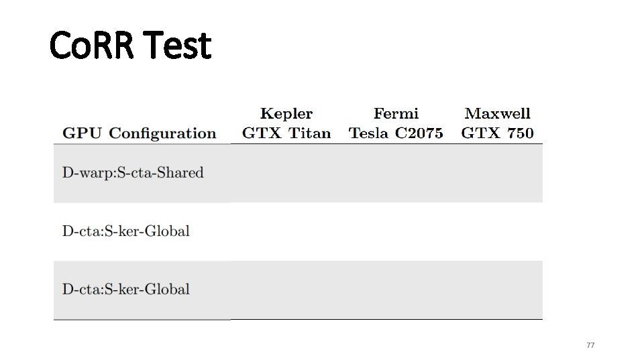
Task: Click empty GTX Titan cell in last row
Action: (286, 290)
